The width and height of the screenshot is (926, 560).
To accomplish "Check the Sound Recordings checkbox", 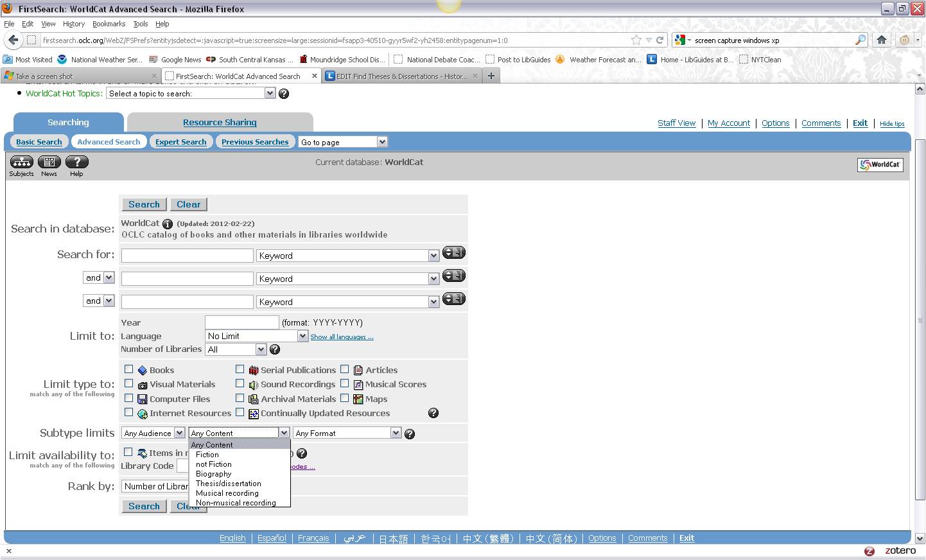I will (x=240, y=383).
